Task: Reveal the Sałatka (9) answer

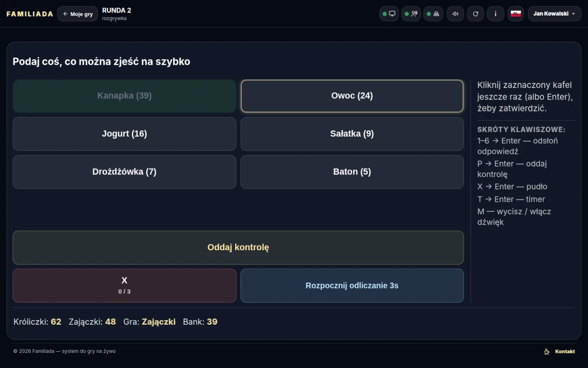Action: [352, 134]
